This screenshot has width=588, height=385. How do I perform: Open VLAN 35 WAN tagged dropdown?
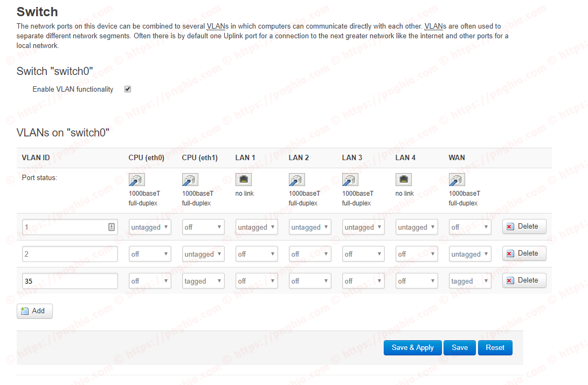470,281
